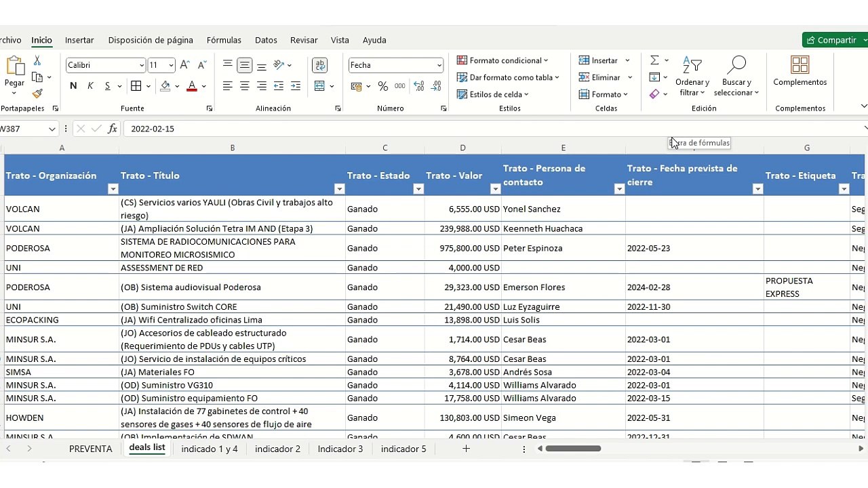Viewport: 868px width, 488px height.
Task: Toggle Underline formatting (S)
Action: coord(107,86)
